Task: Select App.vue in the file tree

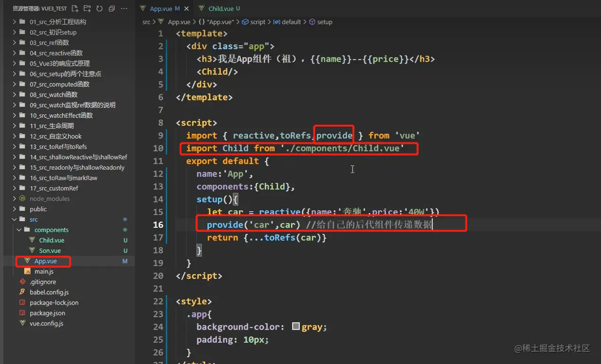Action: (x=45, y=261)
